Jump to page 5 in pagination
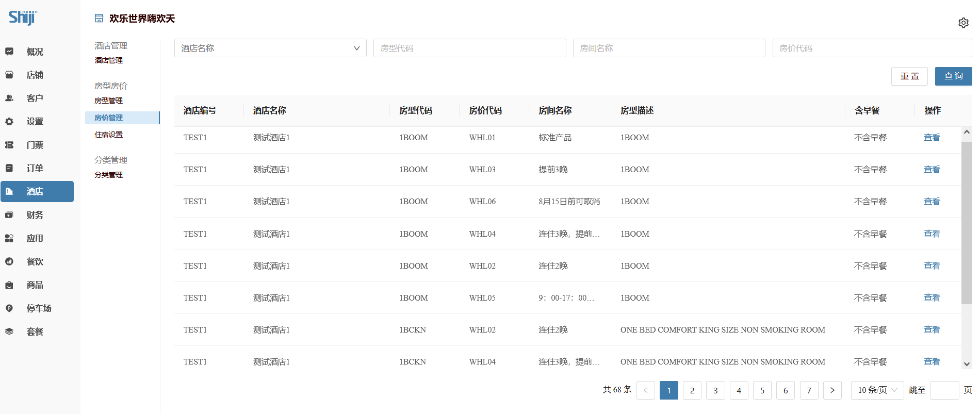This screenshot has width=980, height=414. coord(762,390)
